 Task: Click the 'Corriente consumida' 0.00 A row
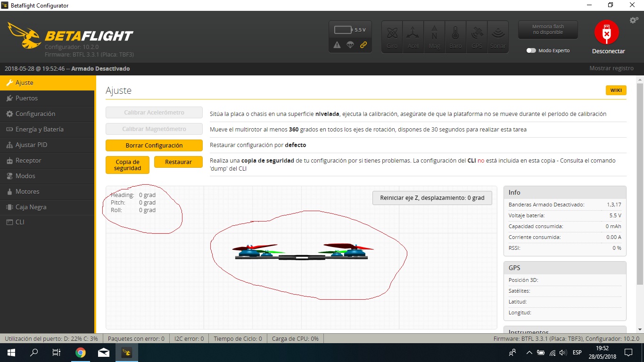(x=565, y=237)
